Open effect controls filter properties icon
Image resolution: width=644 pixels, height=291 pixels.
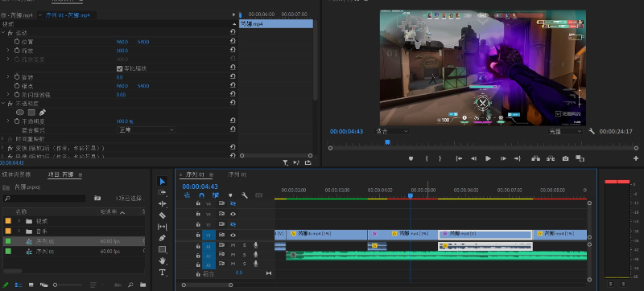tap(285, 162)
